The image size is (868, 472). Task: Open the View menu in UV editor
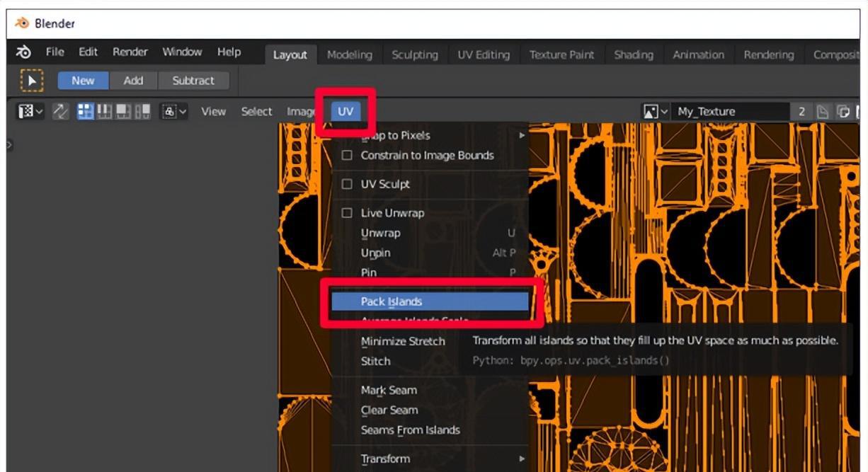click(x=213, y=111)
